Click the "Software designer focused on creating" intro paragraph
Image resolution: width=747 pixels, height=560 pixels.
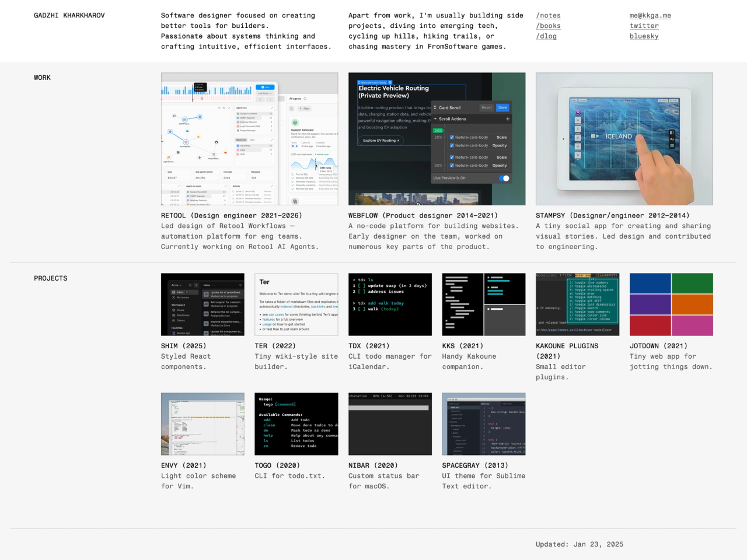pos(246,32)
